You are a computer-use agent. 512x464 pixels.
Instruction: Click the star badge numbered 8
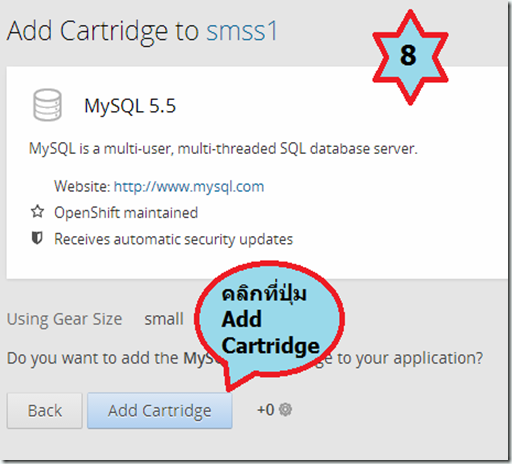(x=410, y=57)
